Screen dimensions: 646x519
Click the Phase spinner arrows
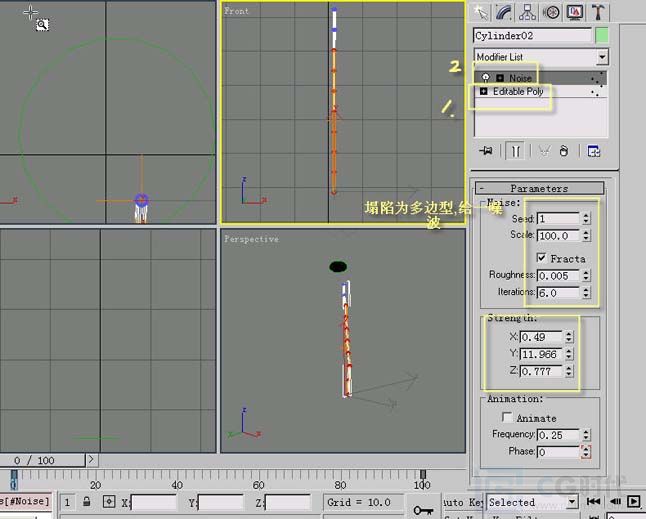586,452
